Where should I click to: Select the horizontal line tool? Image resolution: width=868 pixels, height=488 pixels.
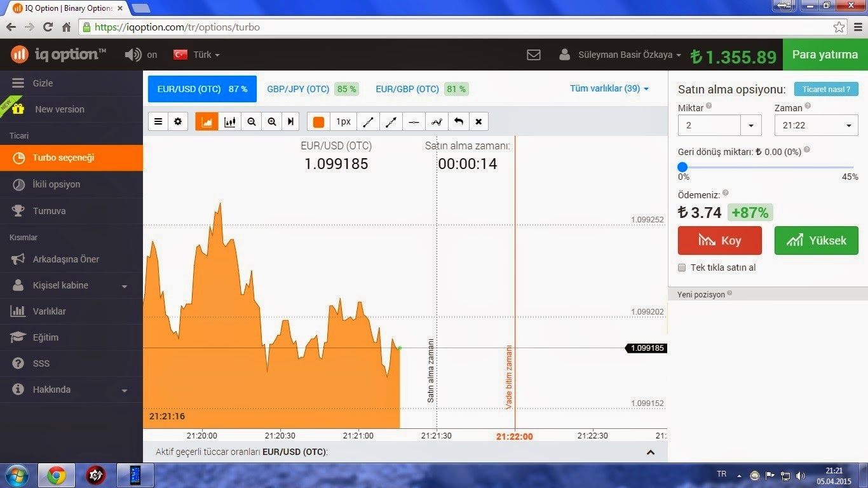pyautogui.click(x=414, y=121)
